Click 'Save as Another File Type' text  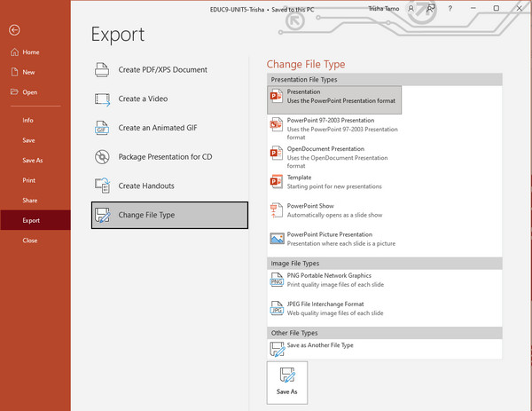click(320, 345)
